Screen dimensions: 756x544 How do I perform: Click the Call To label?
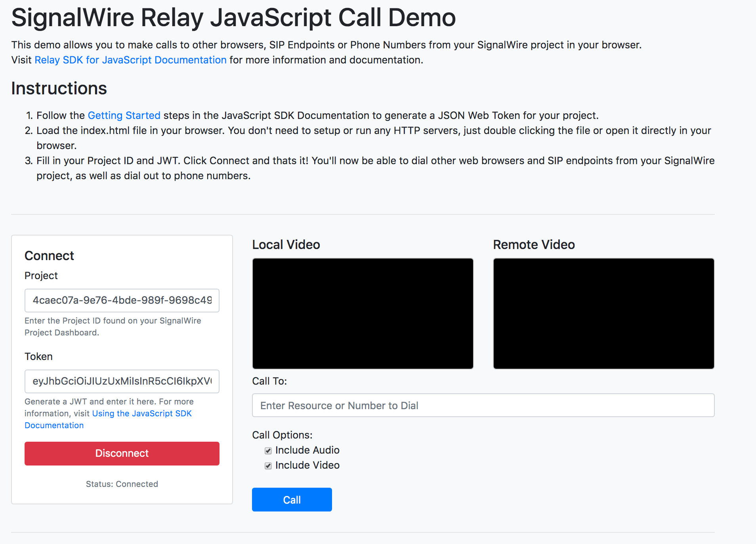[269, 381]
